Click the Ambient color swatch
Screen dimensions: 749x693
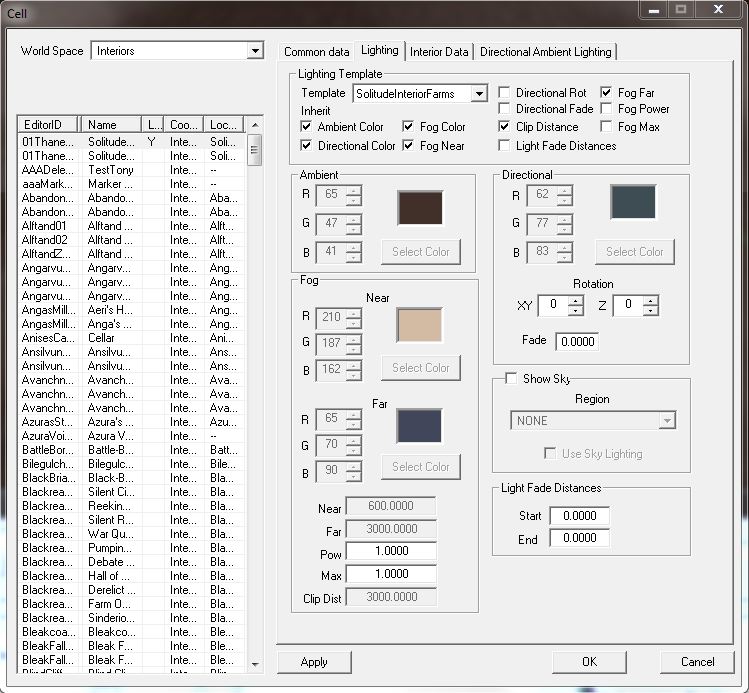pyautogui.click(x=419, y=206)
